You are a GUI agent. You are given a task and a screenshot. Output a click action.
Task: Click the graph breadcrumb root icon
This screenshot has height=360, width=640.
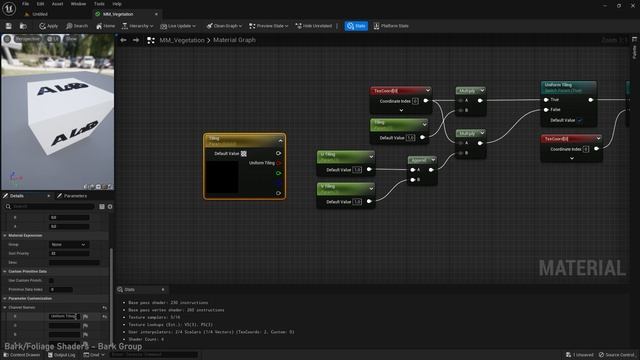click(151, 40)
